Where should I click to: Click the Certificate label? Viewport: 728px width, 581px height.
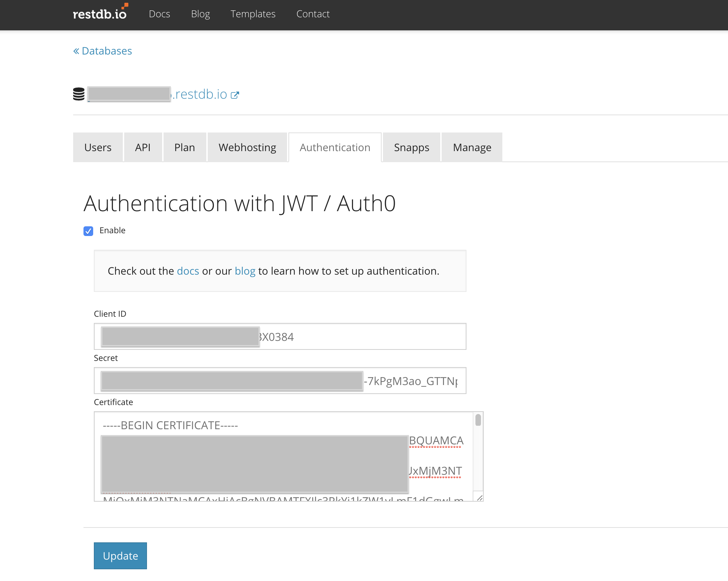tap(114, 402)
